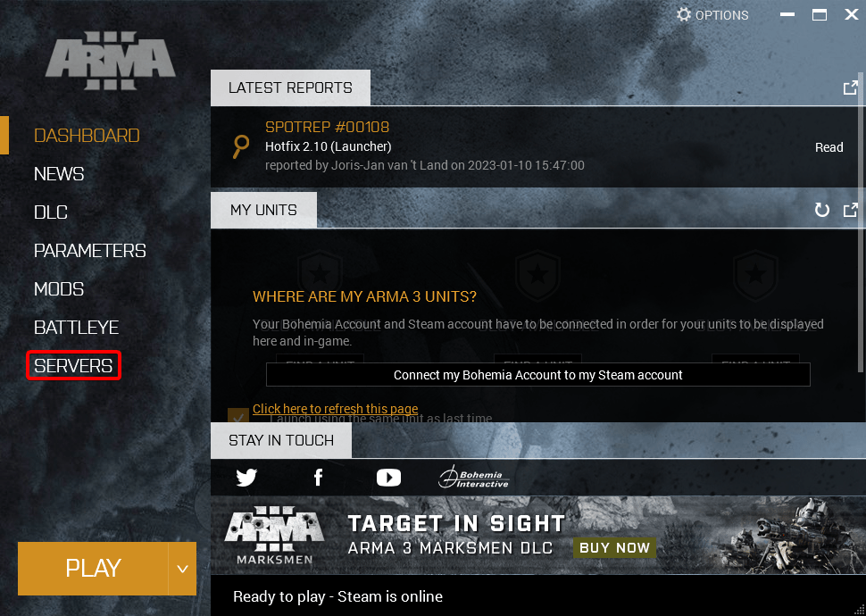The height and width of the screenshot is (616, 866).
Task: Click BUY NOW for the Marksmen DLC
Action: [x=614, y=547]
